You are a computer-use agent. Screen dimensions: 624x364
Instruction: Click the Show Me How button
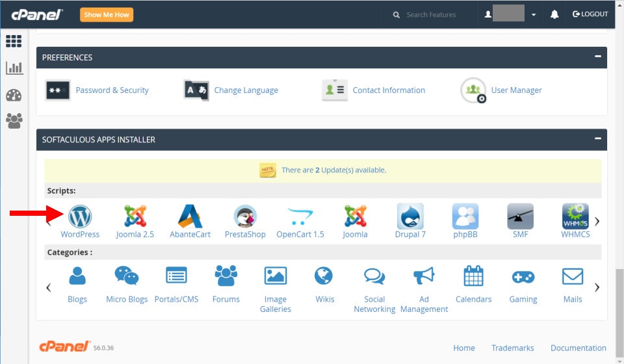[107, 15]
